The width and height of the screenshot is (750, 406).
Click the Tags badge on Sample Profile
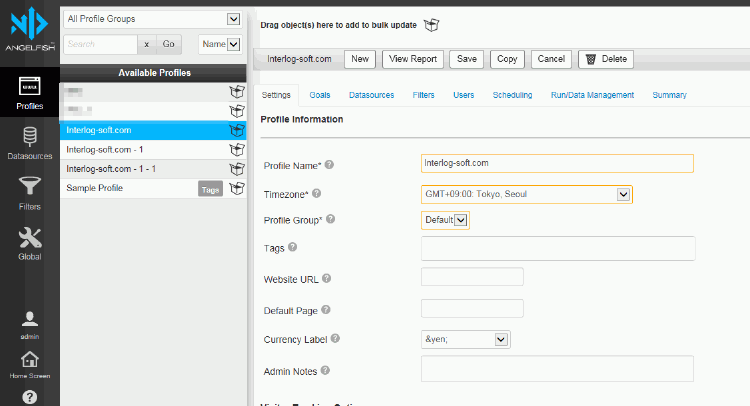click(x=210, y=188)
